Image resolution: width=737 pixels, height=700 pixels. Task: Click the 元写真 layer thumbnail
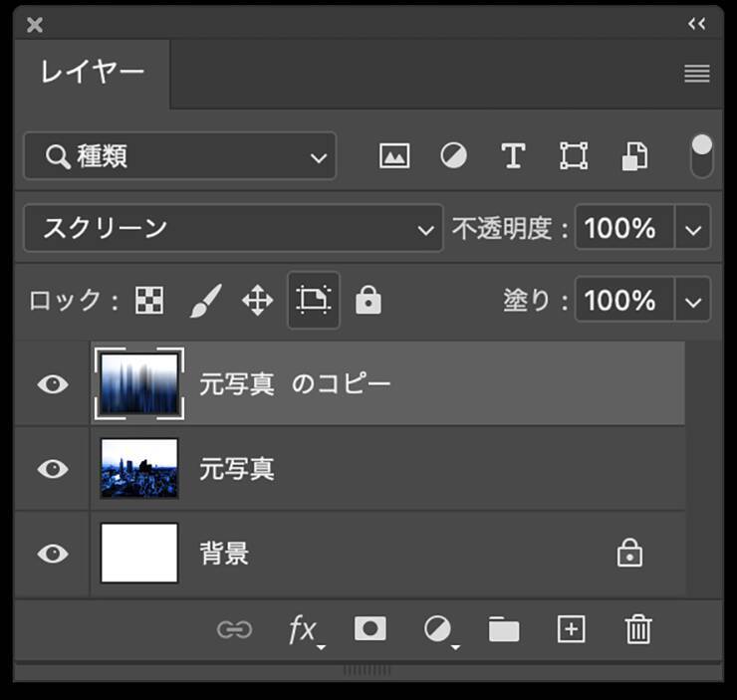139,468
